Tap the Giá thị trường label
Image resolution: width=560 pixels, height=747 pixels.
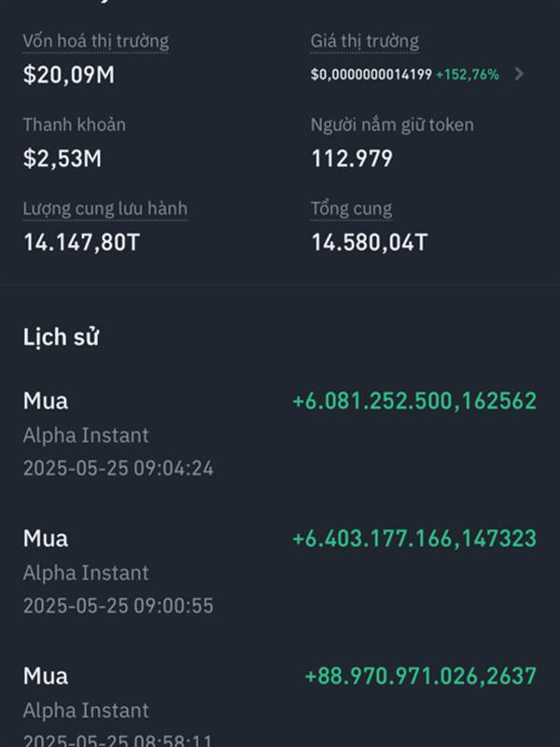click(365, 41)
